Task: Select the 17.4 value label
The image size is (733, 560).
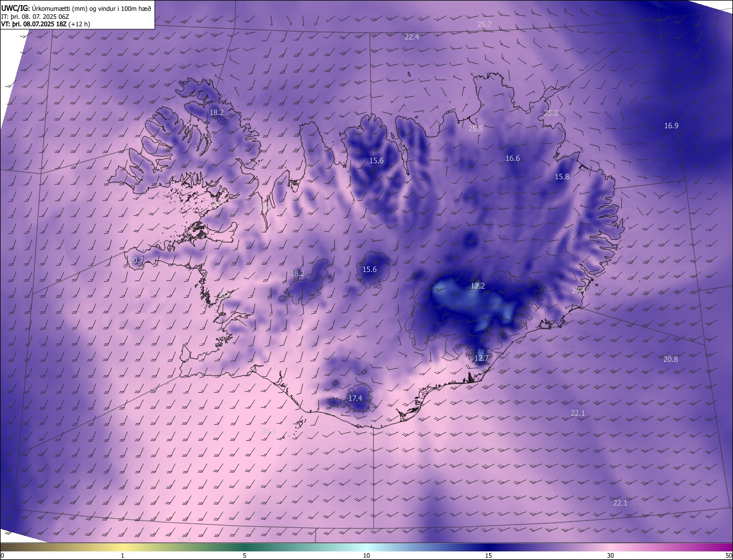Action: (x=355, y=398)
